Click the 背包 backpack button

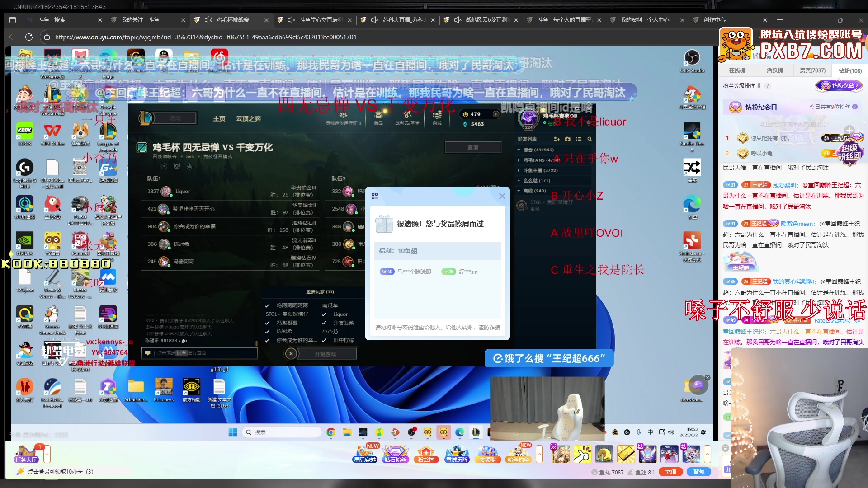[699, 472]
